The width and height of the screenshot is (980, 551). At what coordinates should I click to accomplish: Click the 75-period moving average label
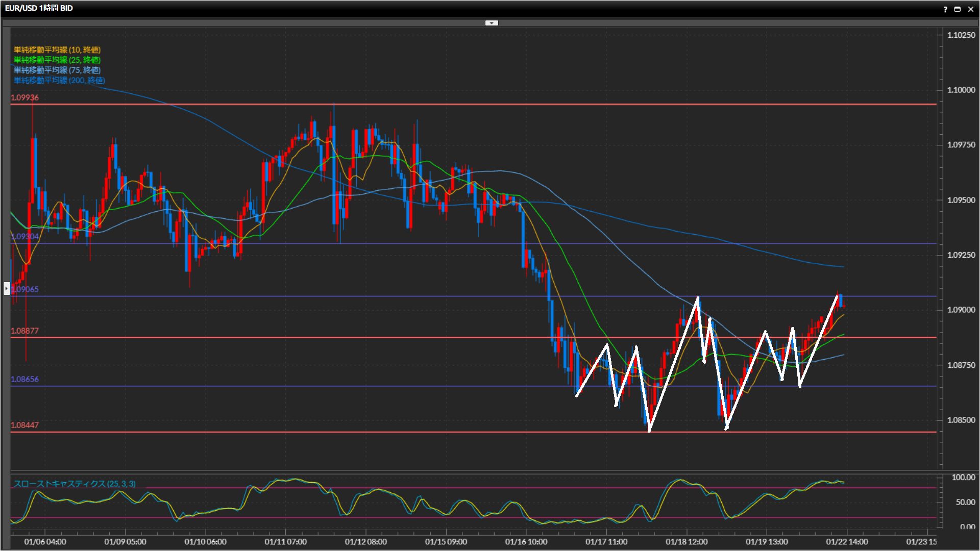coord(57,70)
